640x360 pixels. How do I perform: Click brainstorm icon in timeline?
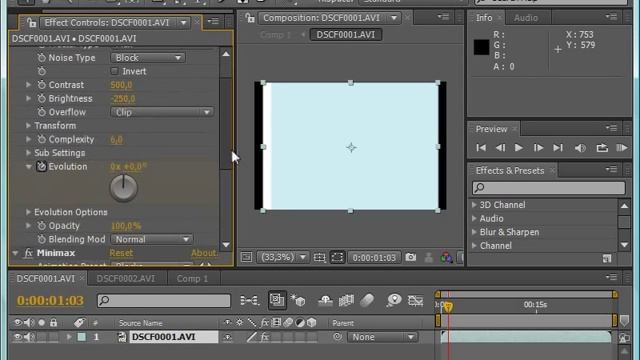click(x=394, y=301)
